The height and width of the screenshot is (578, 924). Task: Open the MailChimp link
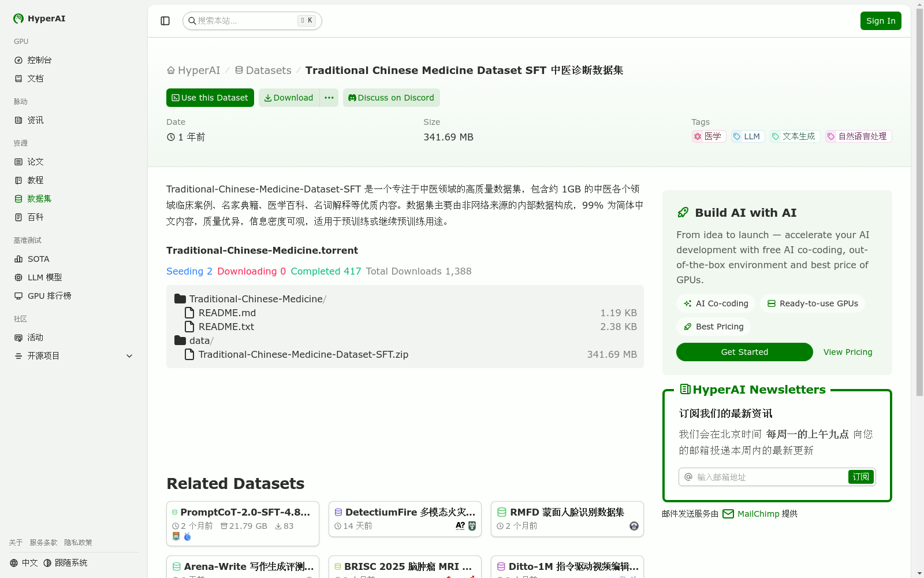point(751,514)
